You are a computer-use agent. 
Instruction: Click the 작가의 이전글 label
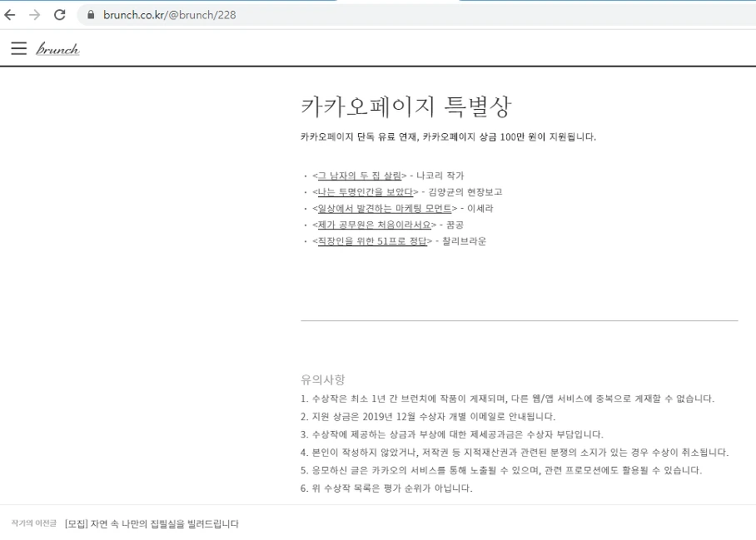coord(34,523)
